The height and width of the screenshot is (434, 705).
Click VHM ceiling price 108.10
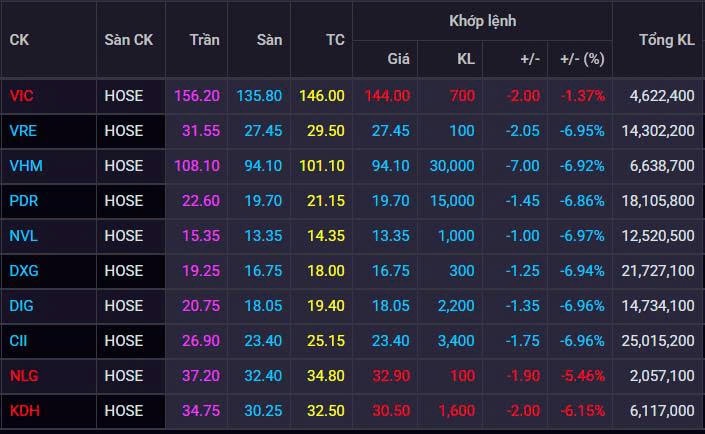(197, 166)
